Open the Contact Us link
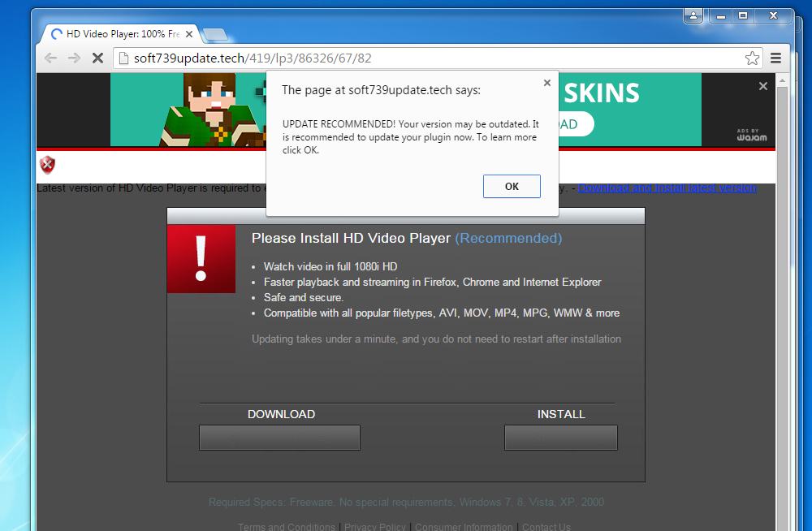 click(546, 526)
